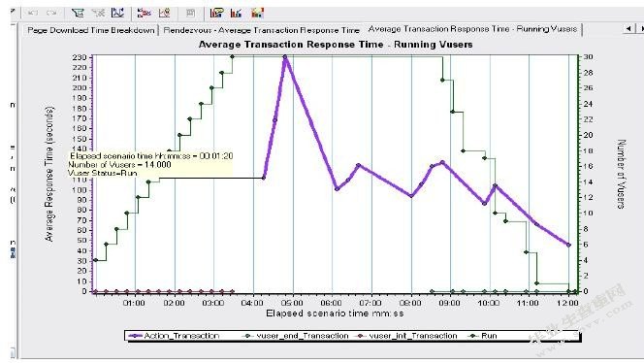Click the greyed-out table icon in toolbar
Image resolution: width=644 pixels, height=363 pixels.
(x=190, y=14)
